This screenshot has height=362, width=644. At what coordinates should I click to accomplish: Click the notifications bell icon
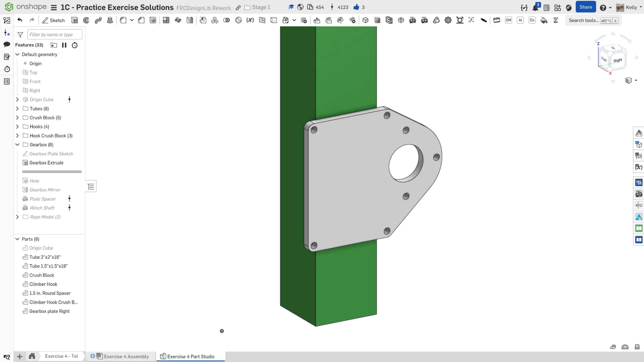coord(535,8)
